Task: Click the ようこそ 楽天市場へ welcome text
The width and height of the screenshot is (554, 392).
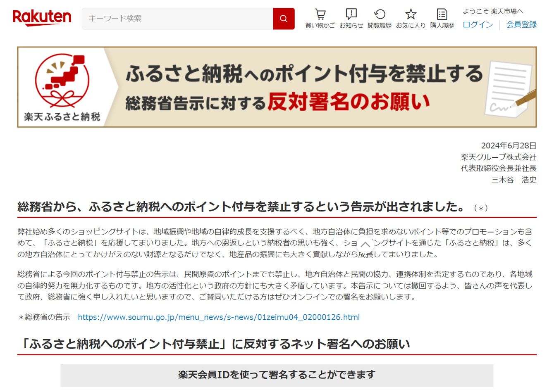Action: pos(493,11)
